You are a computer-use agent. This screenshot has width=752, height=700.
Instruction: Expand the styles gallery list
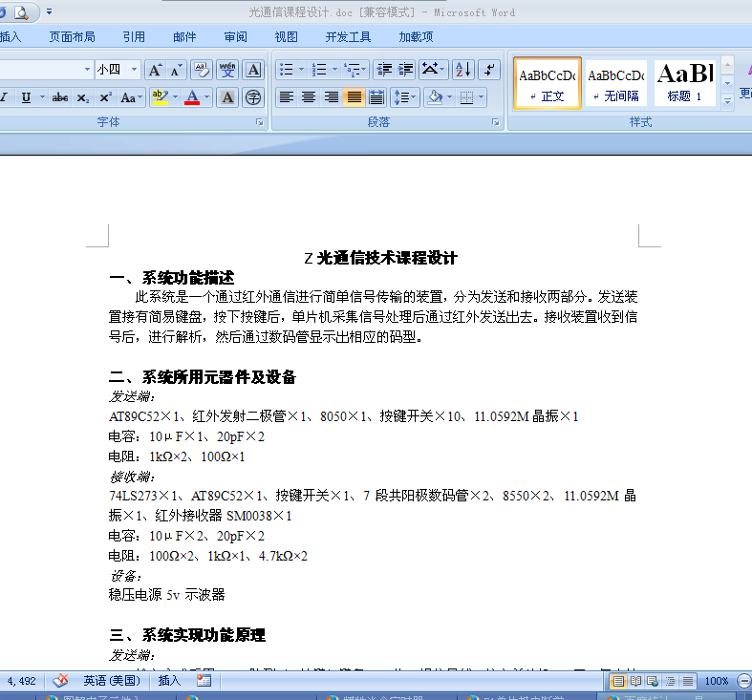pos(727,101)
